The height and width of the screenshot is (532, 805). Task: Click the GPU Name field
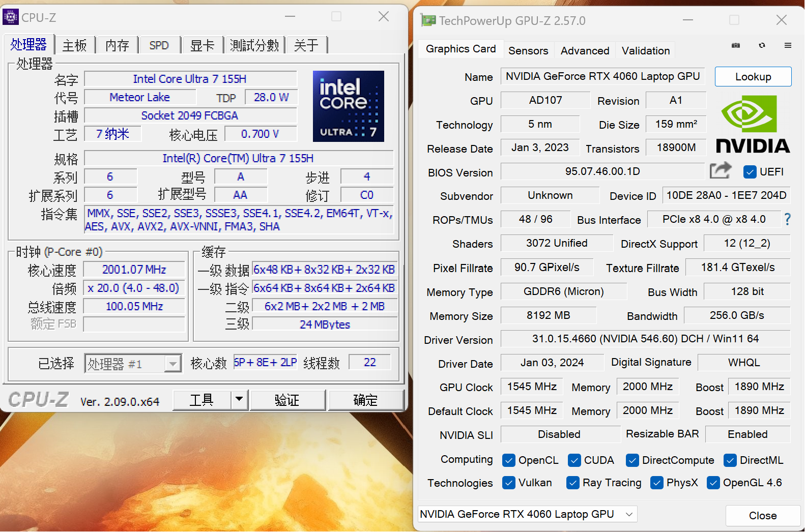602,76
